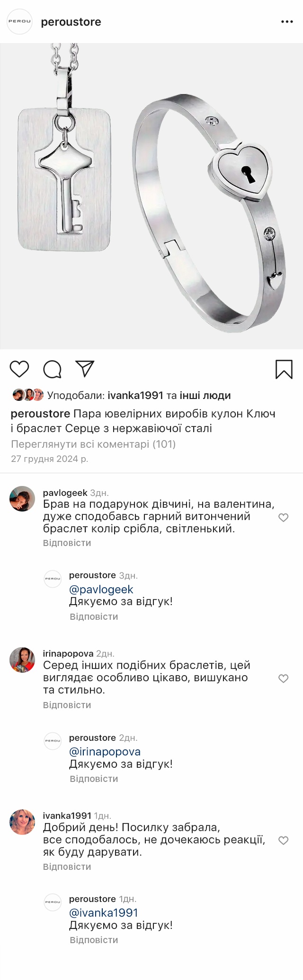303x980 pixels.
Task: Open the @ivanka1991 mention link
Action: tap(104, 913)
